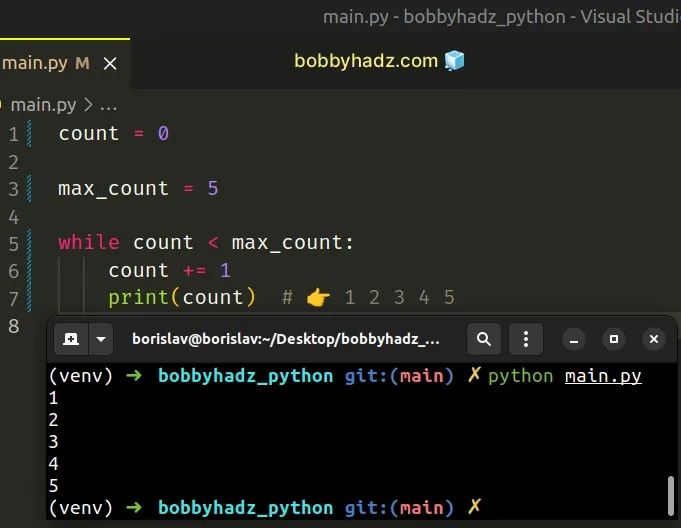
Task: Click the first bobbyhadz_python prompt directory
Action: click(245, 376)
